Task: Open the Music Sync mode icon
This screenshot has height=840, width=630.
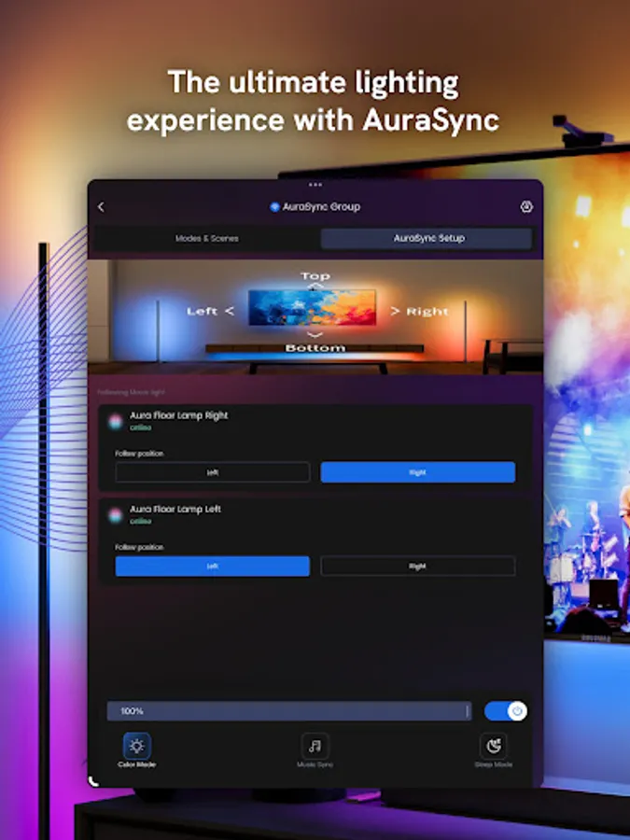Action: tap(315, 746)
